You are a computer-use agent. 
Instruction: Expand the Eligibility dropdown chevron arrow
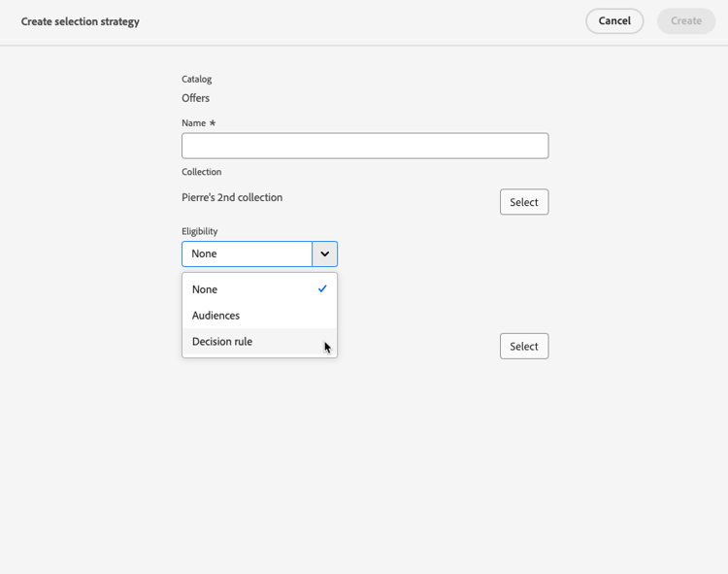coord(324,253)
